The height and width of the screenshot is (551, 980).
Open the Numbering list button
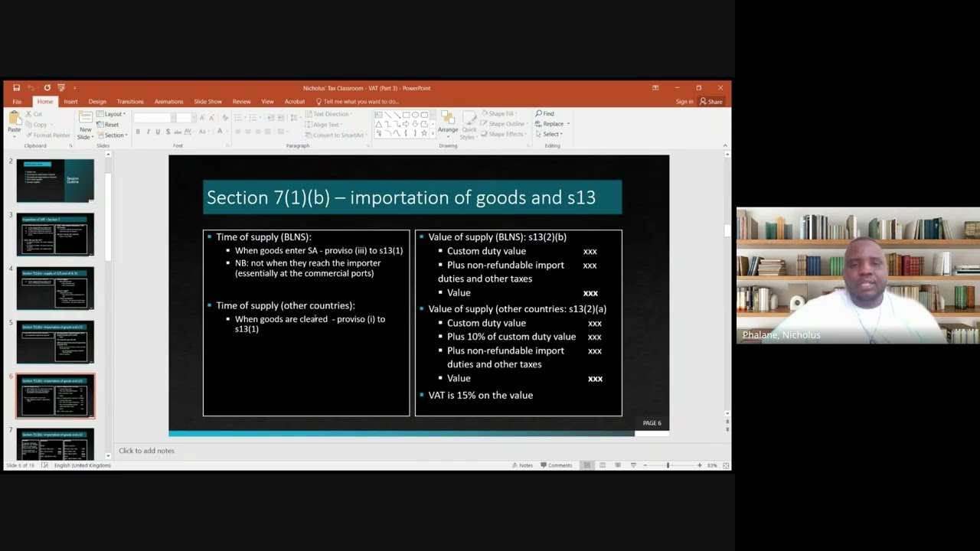tap(254, 118)
